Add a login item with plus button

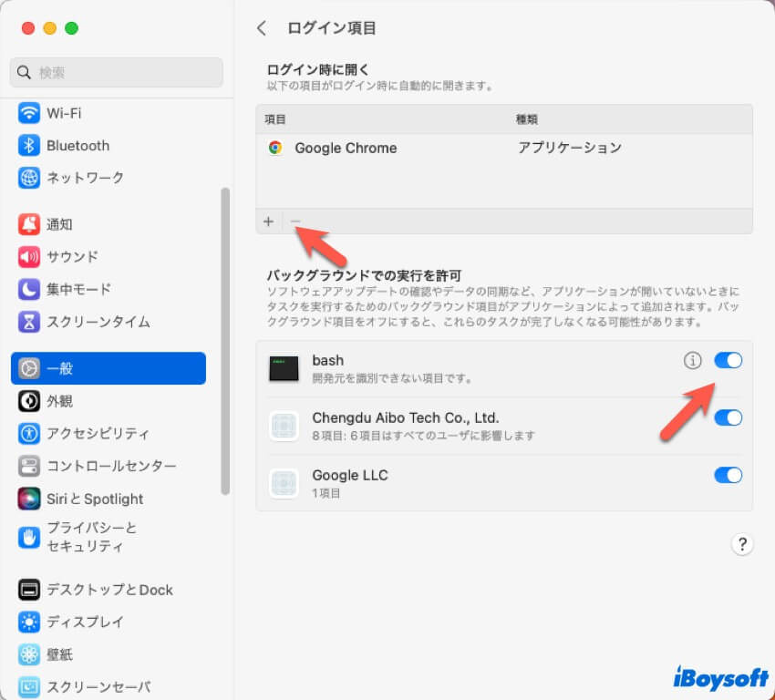tap(268, 221)
